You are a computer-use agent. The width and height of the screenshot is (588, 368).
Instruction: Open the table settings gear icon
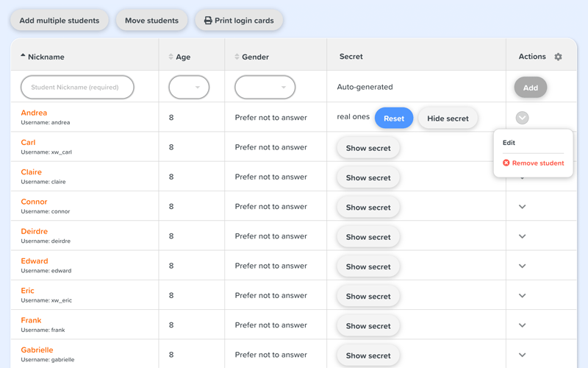point(558,57)
